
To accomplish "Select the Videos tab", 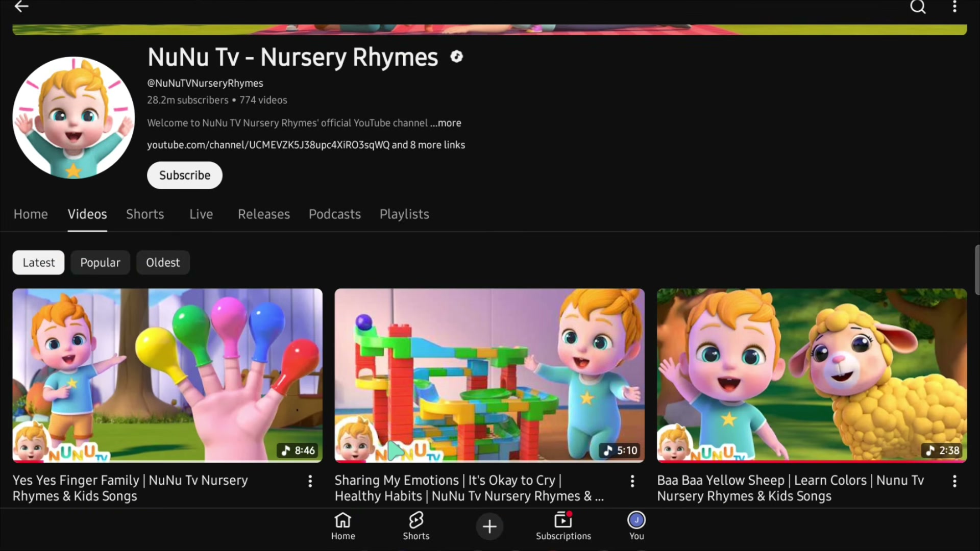I will click(87, 214).
